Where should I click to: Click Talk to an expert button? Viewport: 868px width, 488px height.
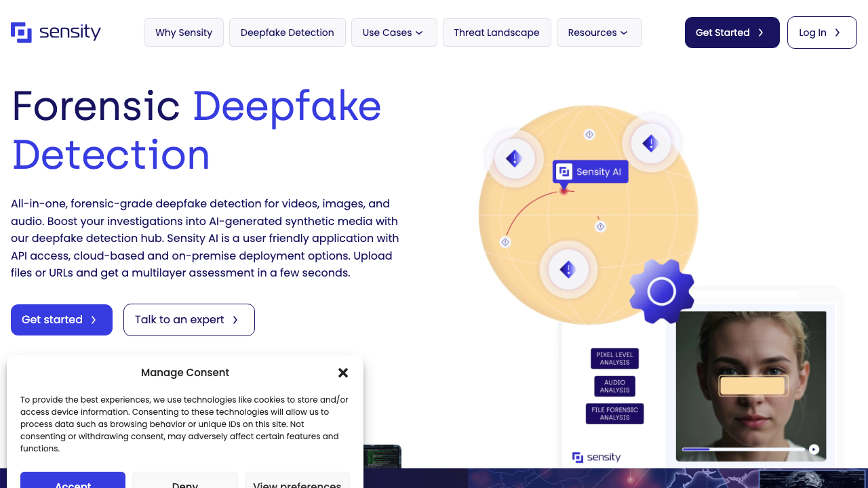click(189, 320)
